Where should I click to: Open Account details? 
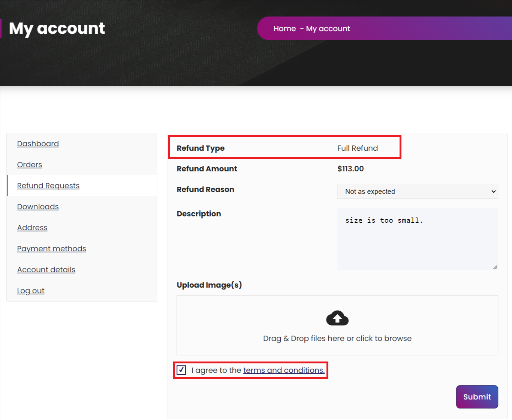pos(46,269)
